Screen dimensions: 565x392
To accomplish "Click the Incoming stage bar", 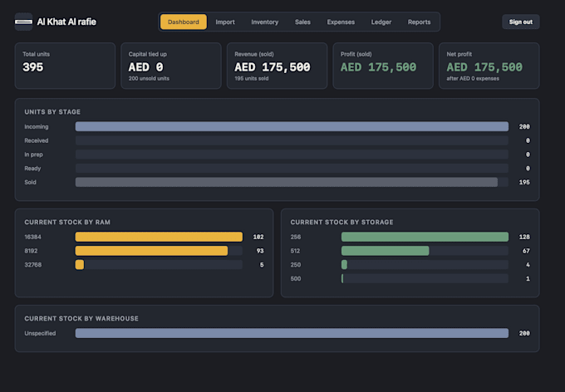I will click(x=292, y=126).
